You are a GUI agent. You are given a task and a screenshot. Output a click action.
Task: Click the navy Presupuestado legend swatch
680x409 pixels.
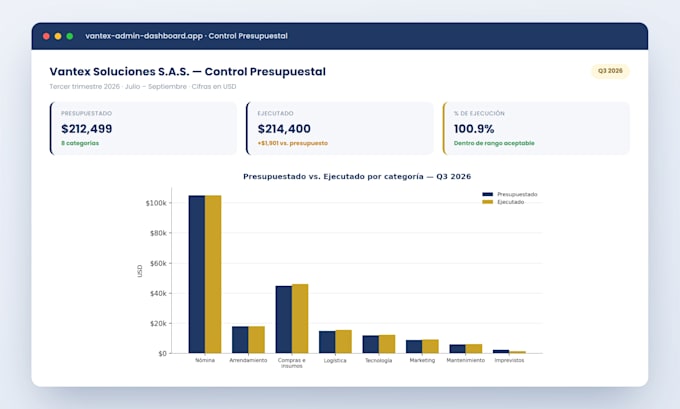tap(487, 194)
